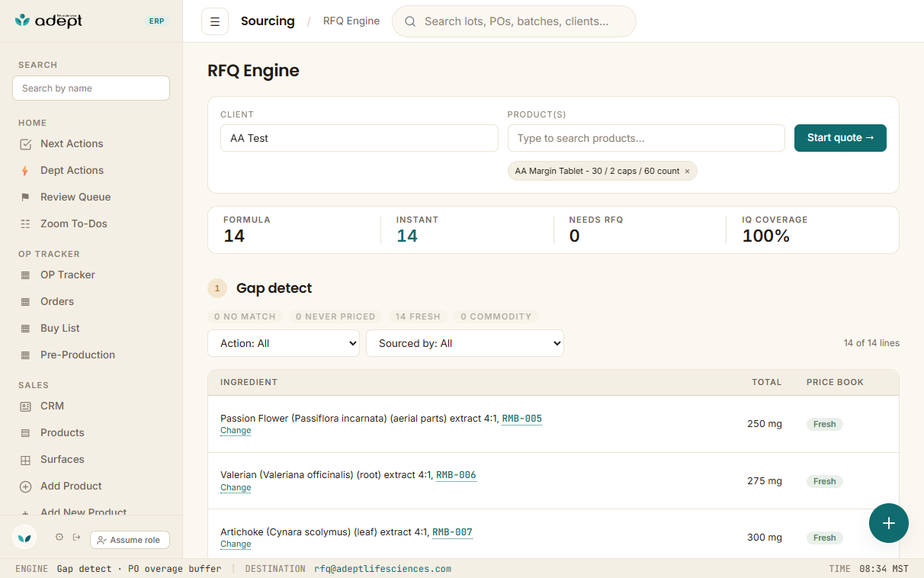Click the Start quote button

[840, 138]
